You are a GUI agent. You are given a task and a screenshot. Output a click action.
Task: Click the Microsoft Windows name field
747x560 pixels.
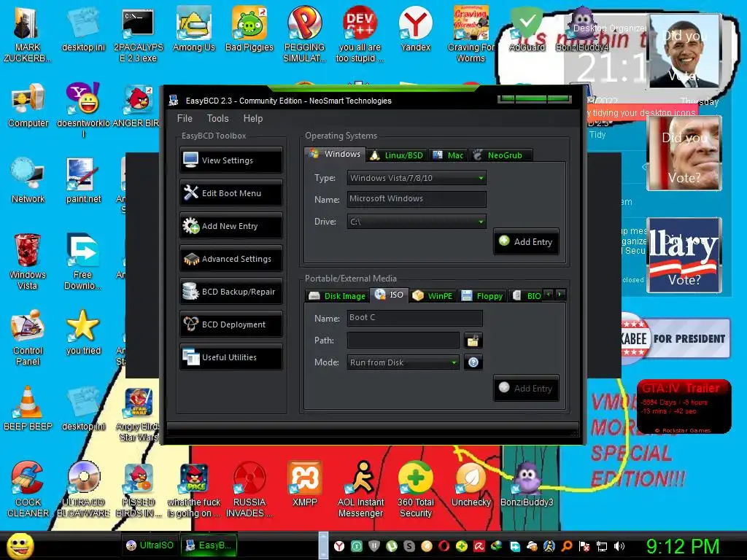pos(417,199)
